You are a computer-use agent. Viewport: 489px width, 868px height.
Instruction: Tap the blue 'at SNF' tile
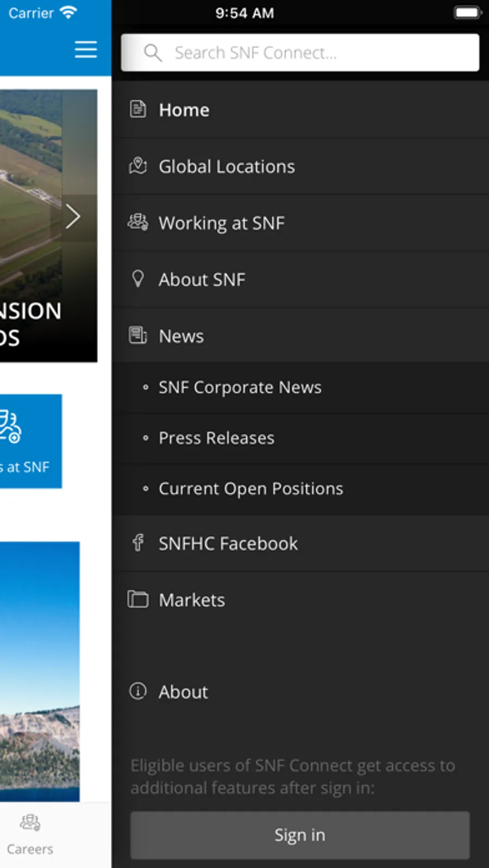pos(31,441)
